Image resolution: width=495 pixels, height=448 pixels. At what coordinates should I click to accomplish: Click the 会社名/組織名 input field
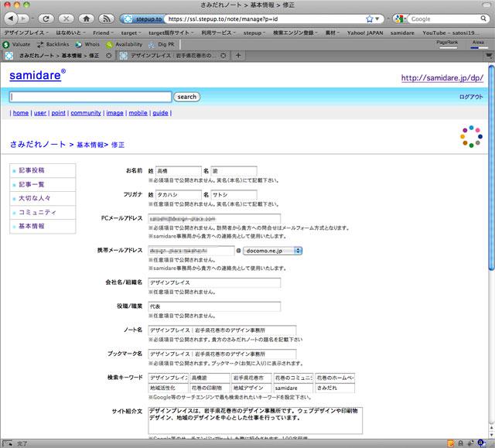coord(214,283)
